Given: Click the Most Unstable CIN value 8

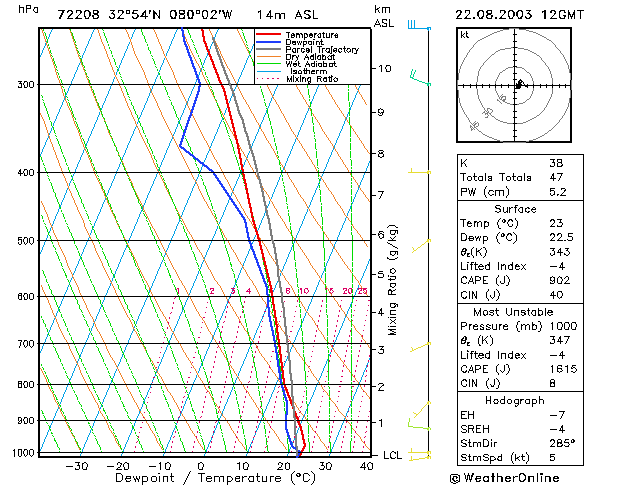Looking at the screenshot, I should click(x=552, y=384).
